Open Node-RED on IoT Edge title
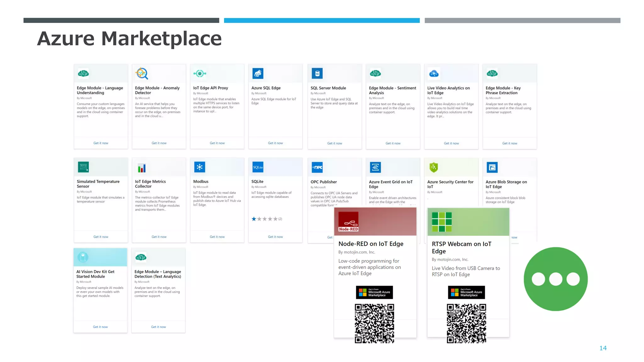 click(x=371, y=244)
